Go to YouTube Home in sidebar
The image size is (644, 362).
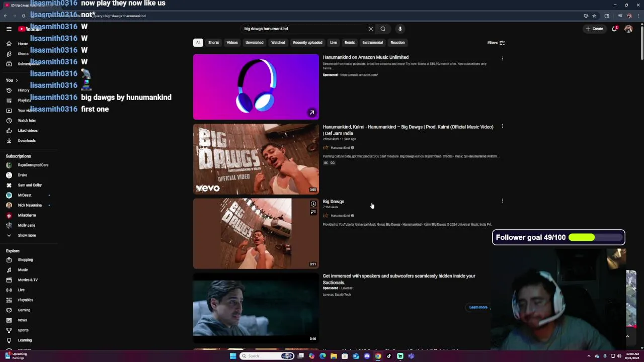pos(17,44)
